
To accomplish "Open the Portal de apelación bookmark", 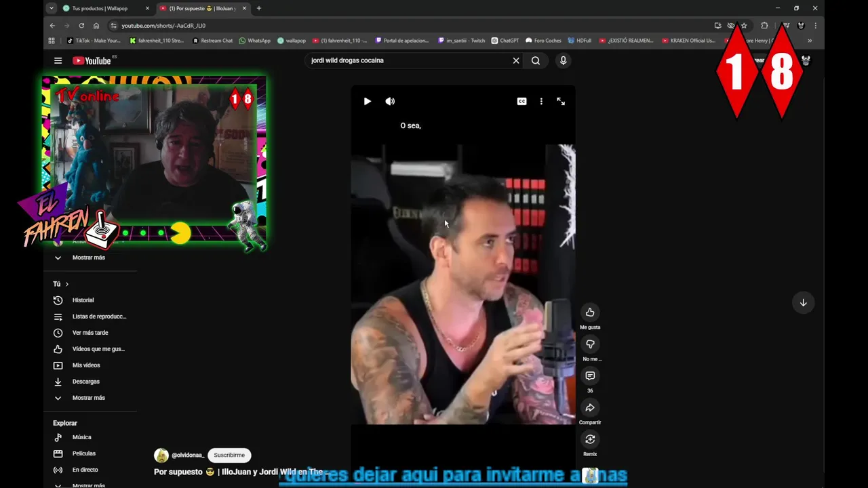I will click(402, 41).
